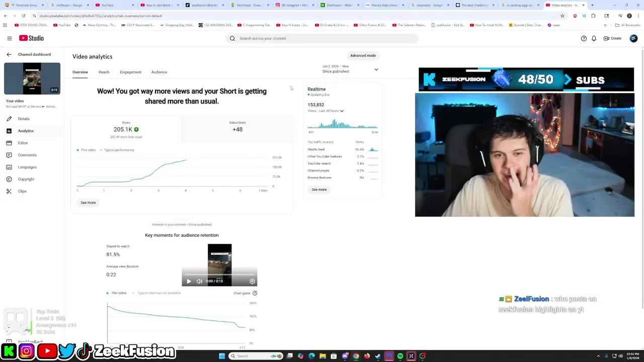This screenshot has width=644, height=362.
Task: Open the How To Install NVM bookmark
Action: click(x=486, y=25)
